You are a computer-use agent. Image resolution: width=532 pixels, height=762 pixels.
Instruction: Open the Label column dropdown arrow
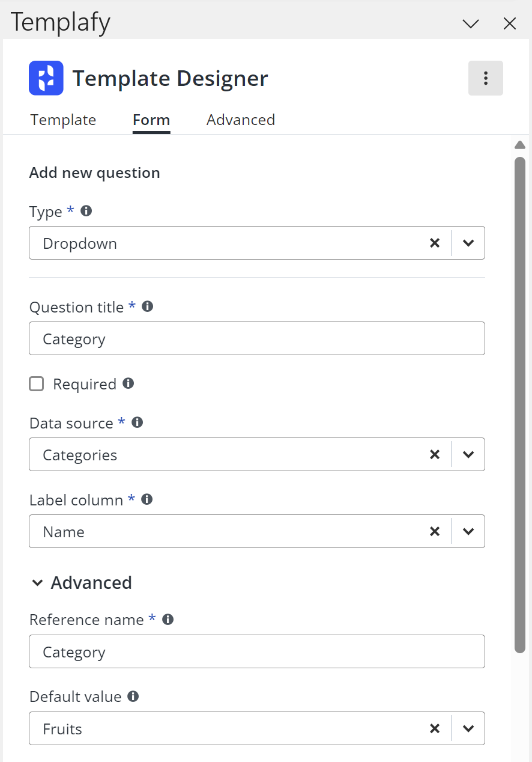(x=468, y=531)
